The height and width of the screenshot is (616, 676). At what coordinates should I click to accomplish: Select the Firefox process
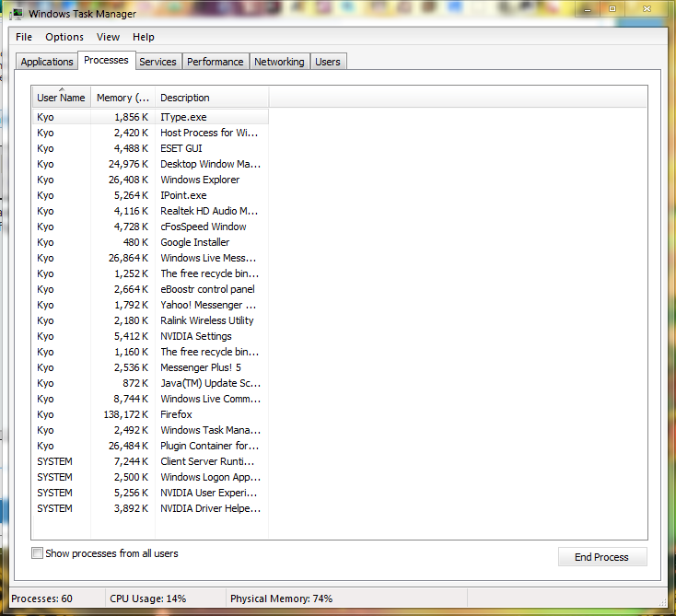(x=150, y=414)
